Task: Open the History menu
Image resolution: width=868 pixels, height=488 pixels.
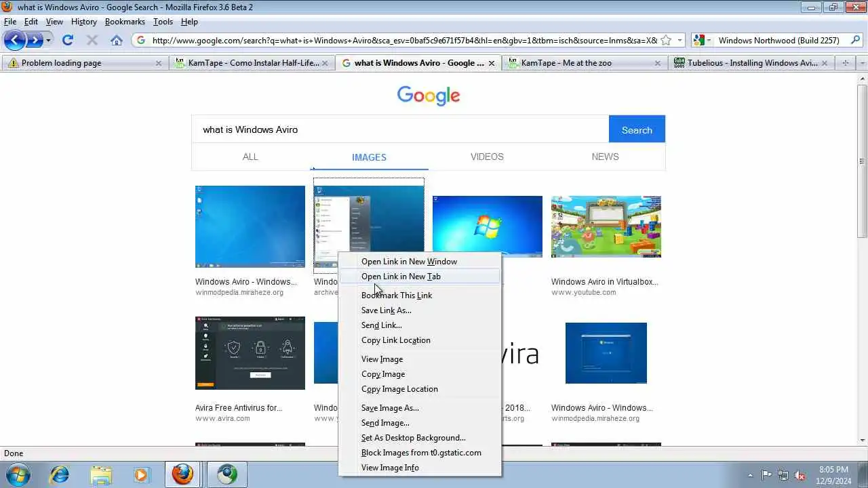Action: (84, 22)
